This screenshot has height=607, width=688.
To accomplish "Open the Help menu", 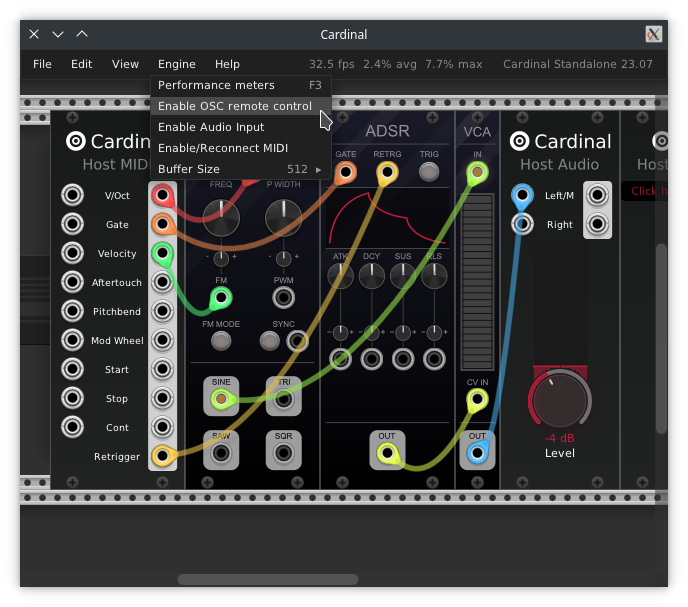I will point(227,64).
